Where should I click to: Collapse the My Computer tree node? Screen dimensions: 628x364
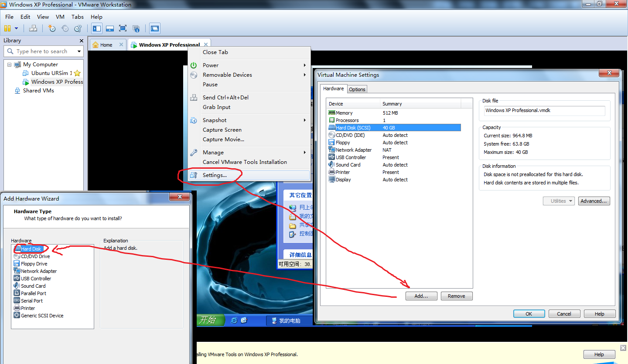[9, 65]
